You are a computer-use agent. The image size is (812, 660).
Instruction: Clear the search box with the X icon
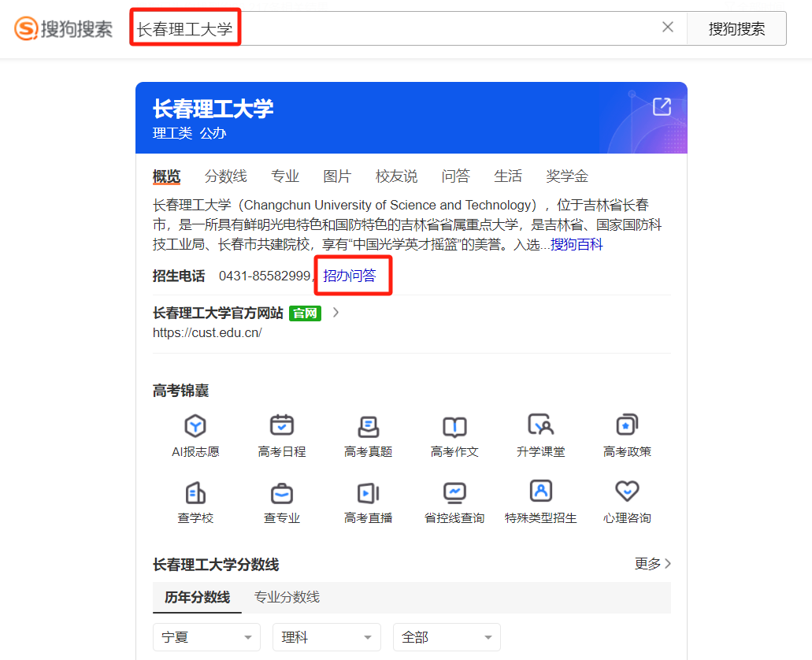tap(668, 27)
